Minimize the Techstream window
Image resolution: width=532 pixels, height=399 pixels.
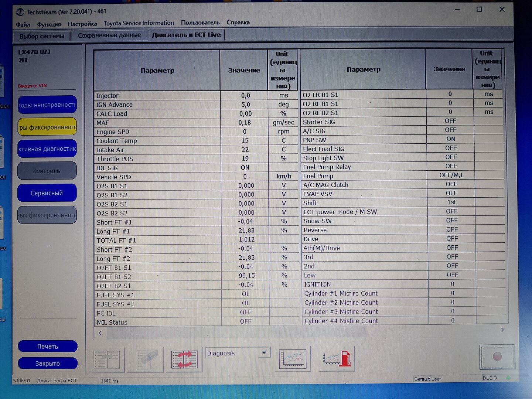(x=457, y=10)
